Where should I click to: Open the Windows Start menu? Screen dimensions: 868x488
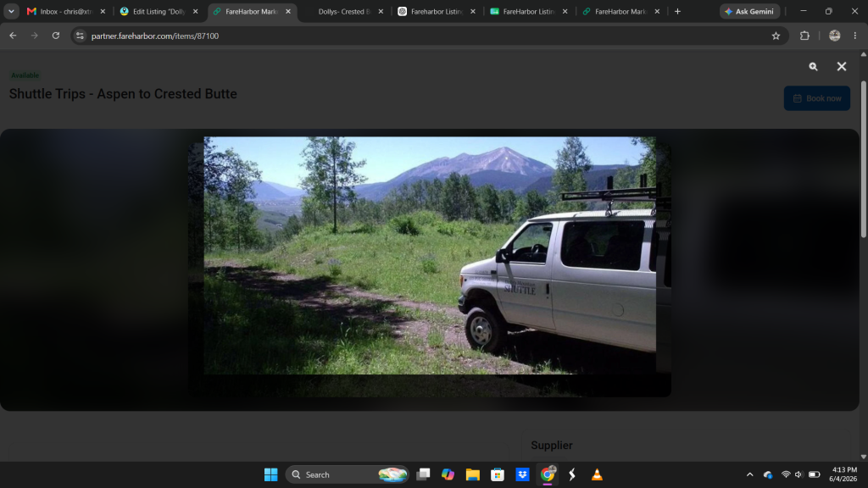pyautogui.click(x=270, y=474)
